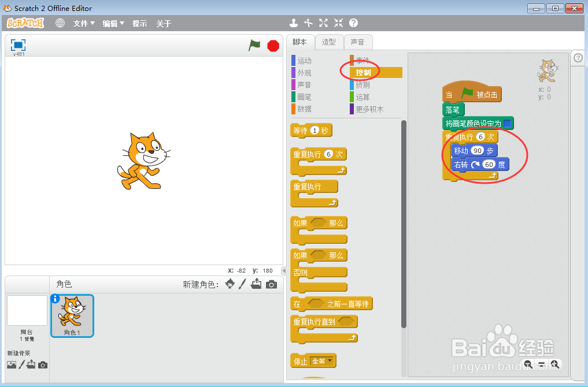
Task: Switch stage to presentation mode
Action: pos(18,44)
